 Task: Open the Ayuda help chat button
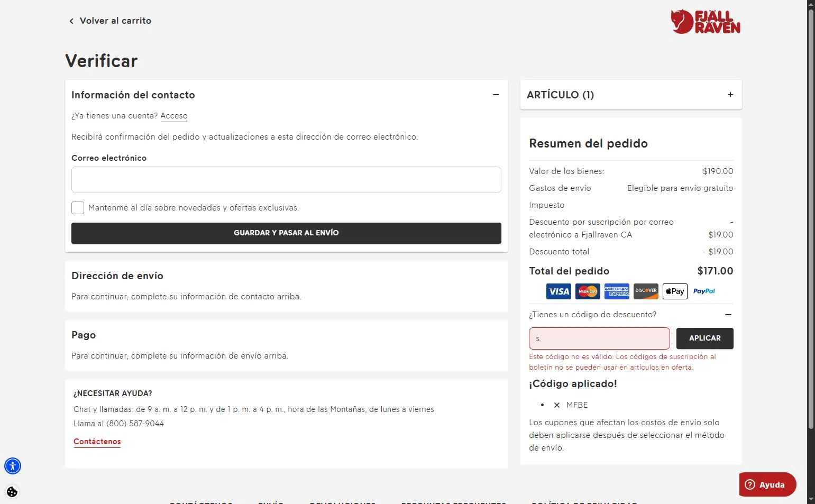click(767, 484)
